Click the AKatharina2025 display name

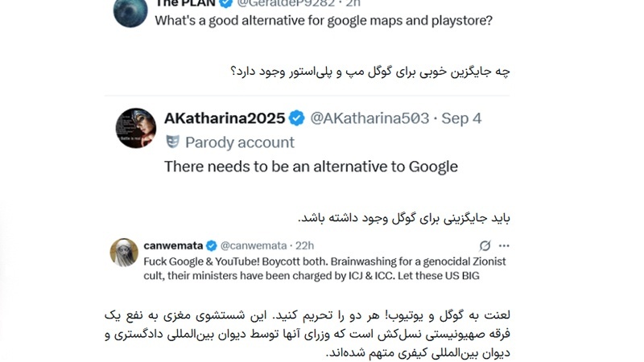(224, 118)
